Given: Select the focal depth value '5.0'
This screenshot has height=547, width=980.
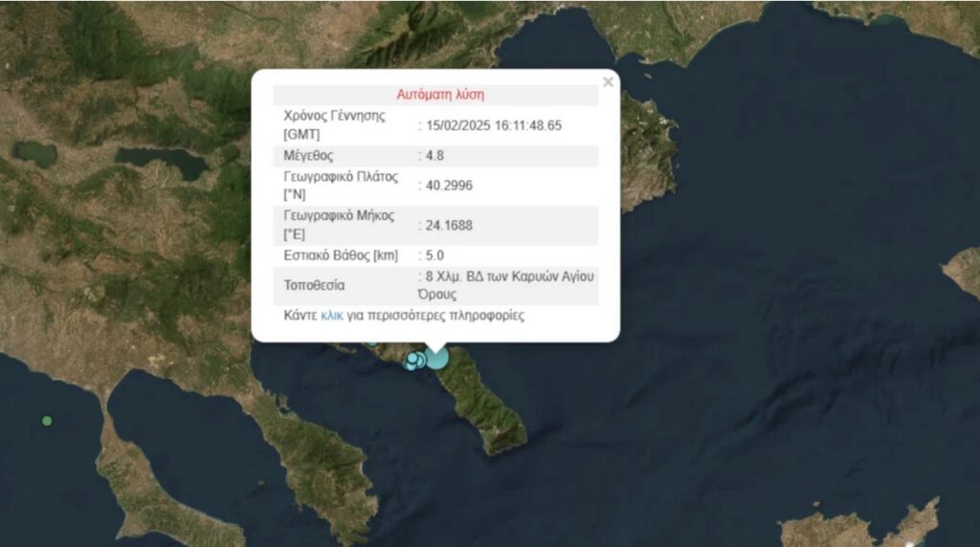Looking at the screenshot, I should pos(434,255).
